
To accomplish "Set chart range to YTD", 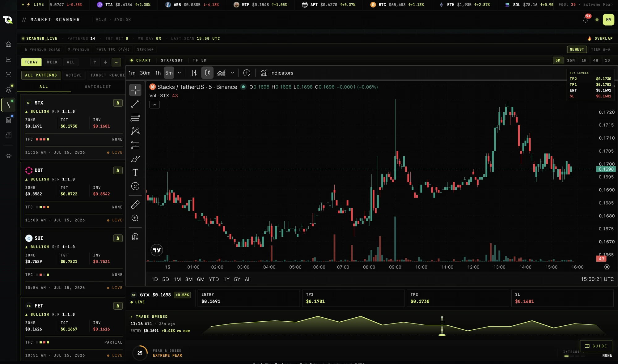I will coord(214,279).
